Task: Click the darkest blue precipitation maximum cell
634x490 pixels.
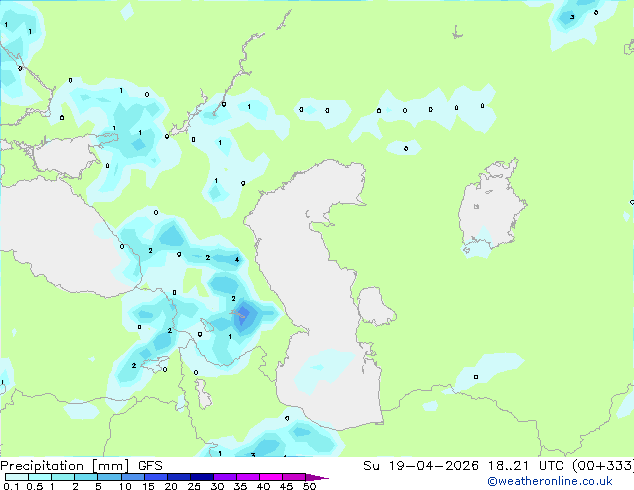Action: [244, 315]
